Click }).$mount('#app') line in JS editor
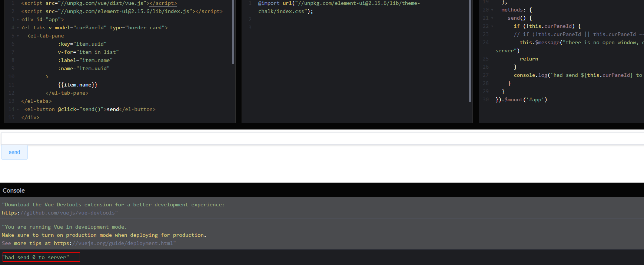The height and width of the screenshot is (265, 644). 521,100
